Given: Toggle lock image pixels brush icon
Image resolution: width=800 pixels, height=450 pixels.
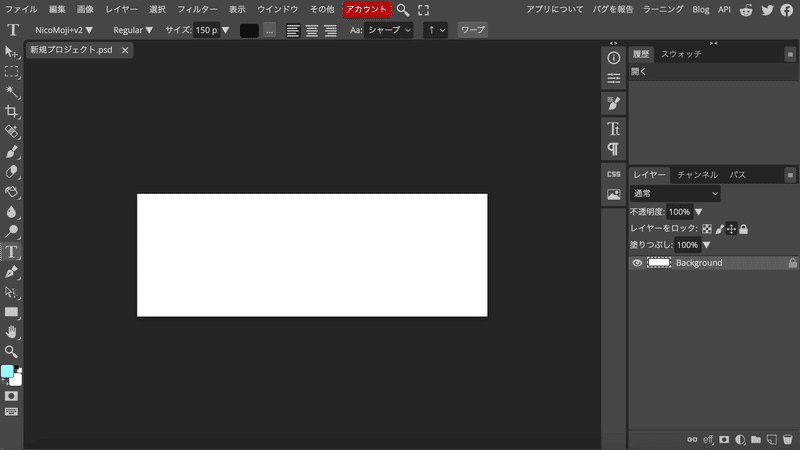Looking at the screenshot, I should (x=719, y=229).
